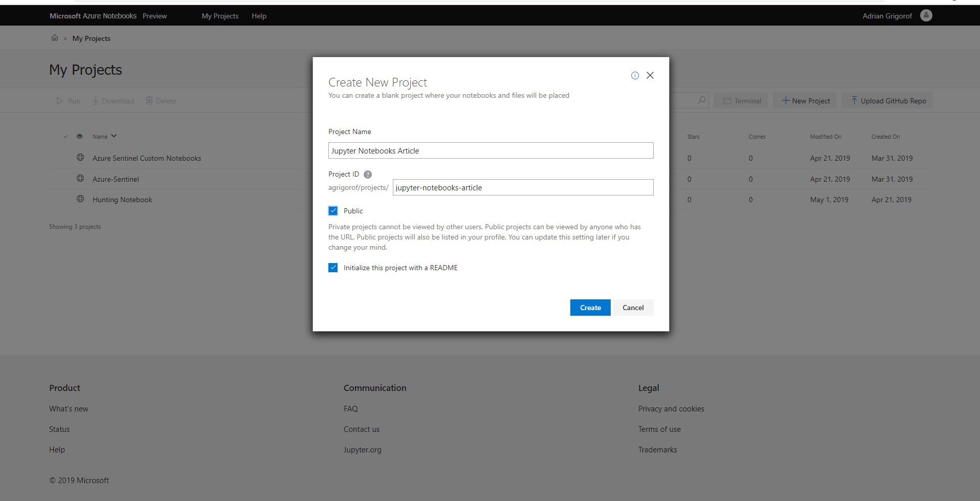The image size is (980, 501).
Task: Click the Clones column header
Action: point(757,137)
